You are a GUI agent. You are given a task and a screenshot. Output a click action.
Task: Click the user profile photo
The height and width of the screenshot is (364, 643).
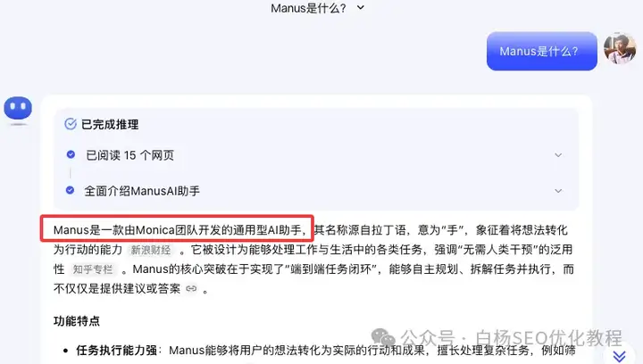click(620, 49)
